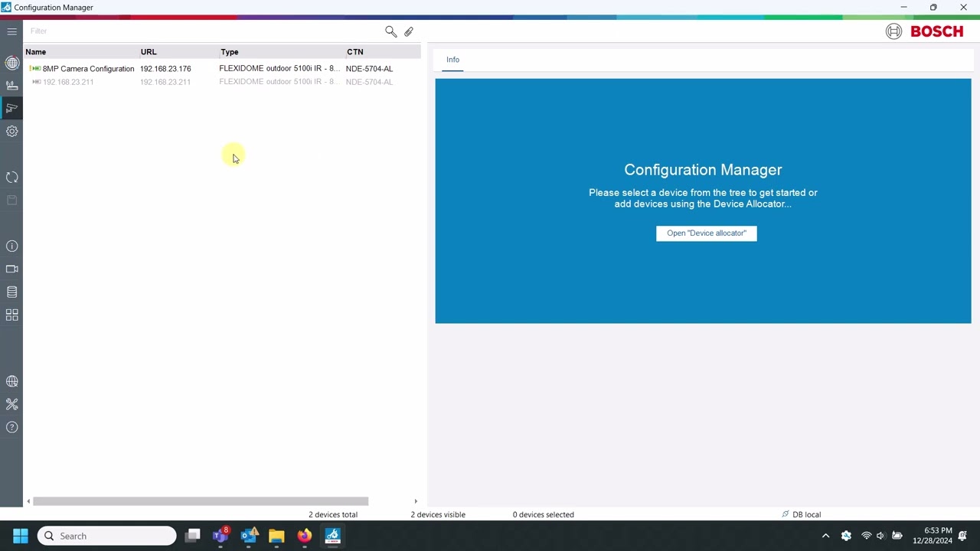Image resolution: width=980 pixels, height=551 pixels.
Task: Click the status icon of 8MP Camera Configuration
Action: (35, 69)
